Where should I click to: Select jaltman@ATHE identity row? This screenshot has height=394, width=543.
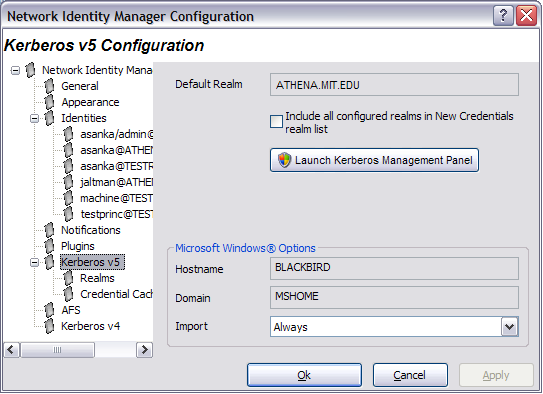(x=116, y=182)
